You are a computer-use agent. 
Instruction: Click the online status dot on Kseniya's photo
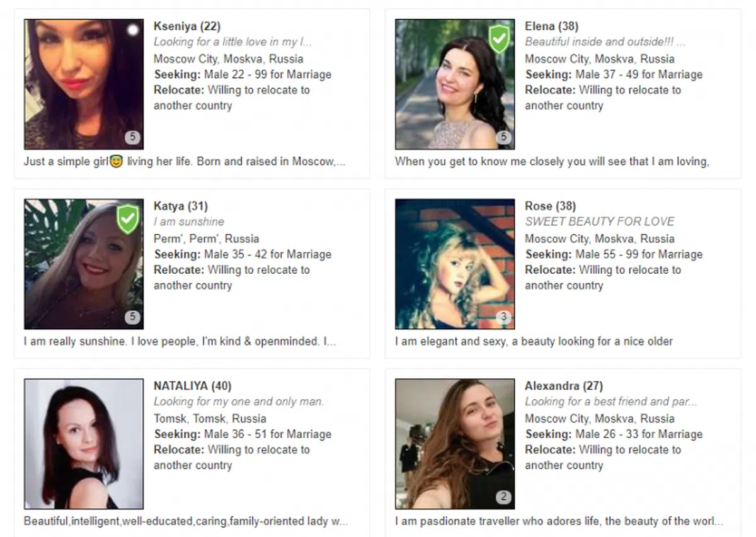click(x=132, y=30)
